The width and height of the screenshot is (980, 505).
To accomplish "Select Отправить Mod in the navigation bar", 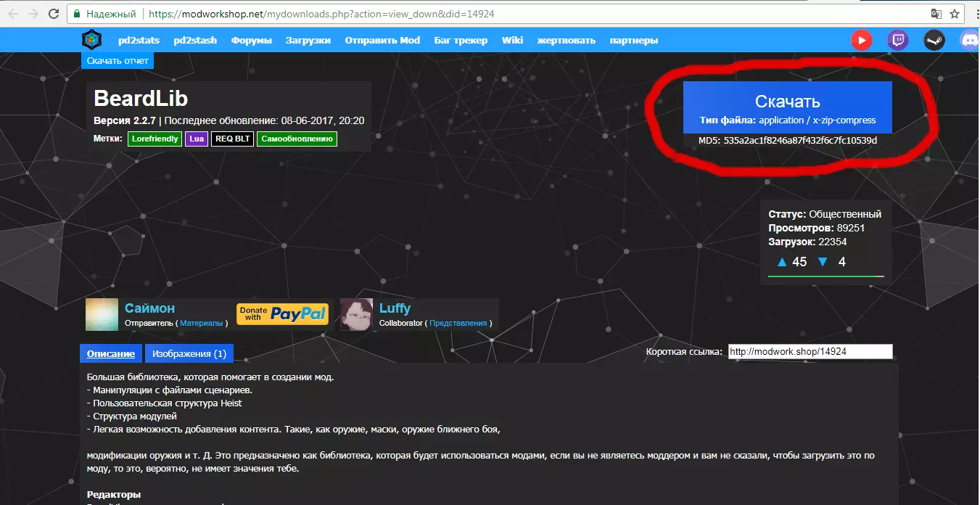I will (x=382, y=40).
